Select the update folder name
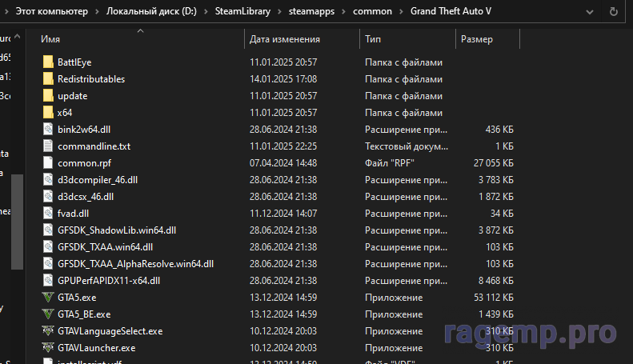 (x=73, y=96)
